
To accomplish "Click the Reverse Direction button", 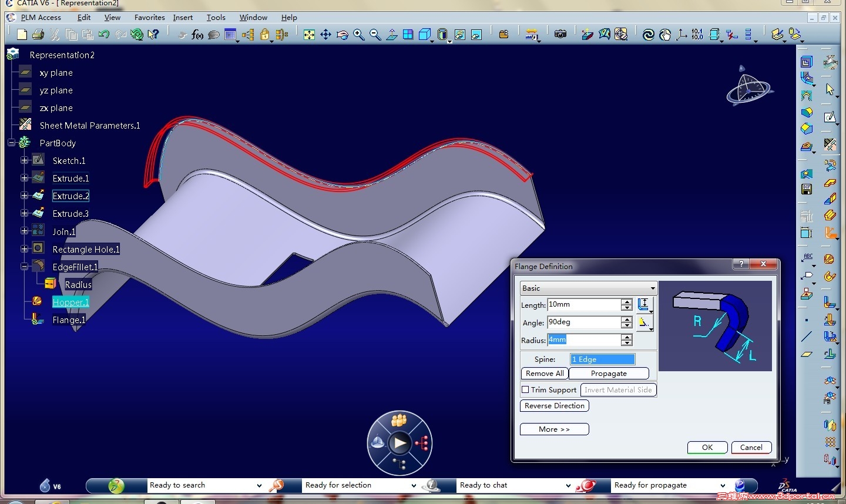I will click(x=554, y=406).
